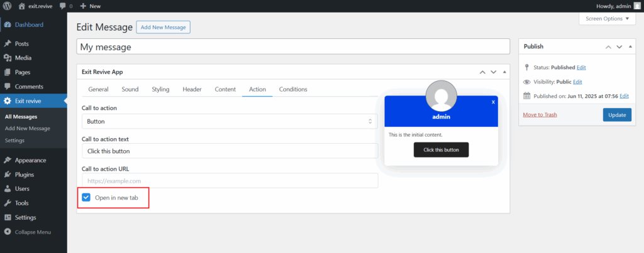Click the blue Update button
This screenshot has height=253, width=644.
point(616,115)
